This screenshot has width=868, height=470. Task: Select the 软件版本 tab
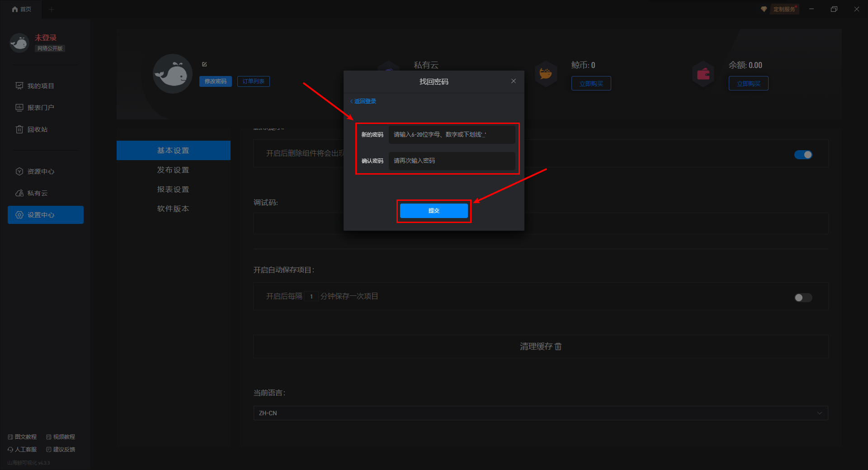tap(173, 209)
